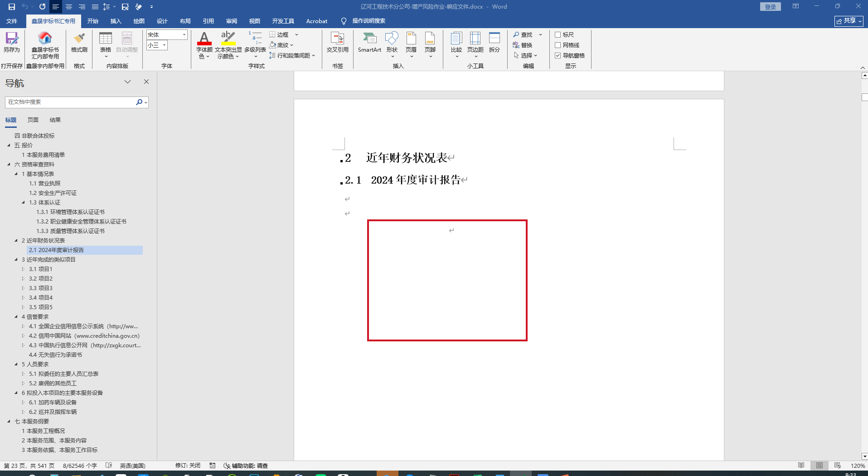
Task: Go to heading 1.1 营业执照
Action: click(x=44, y=183)
